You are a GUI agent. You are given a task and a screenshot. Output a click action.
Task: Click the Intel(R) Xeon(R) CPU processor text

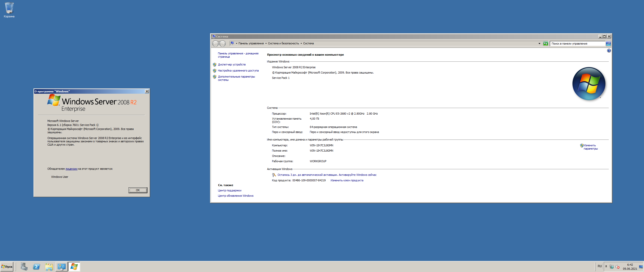point(344,114)
